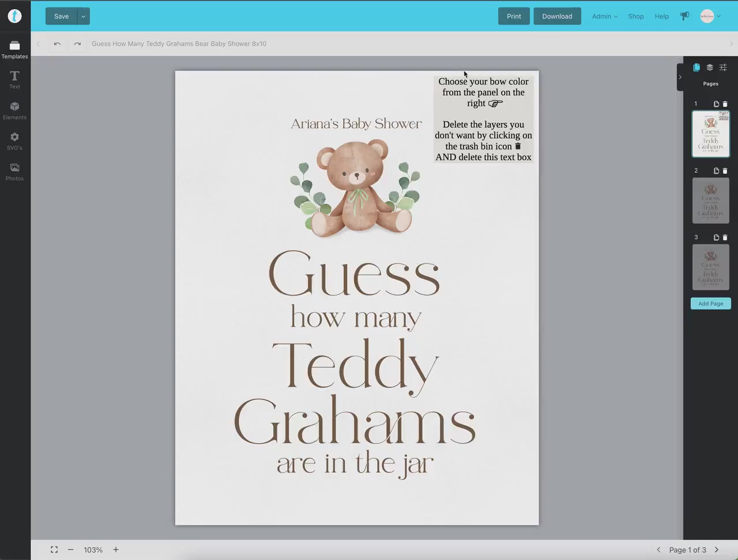The height and width of the screenshot is (560, 738).
Task: Click the Add Page button
Action: point(710,304)
